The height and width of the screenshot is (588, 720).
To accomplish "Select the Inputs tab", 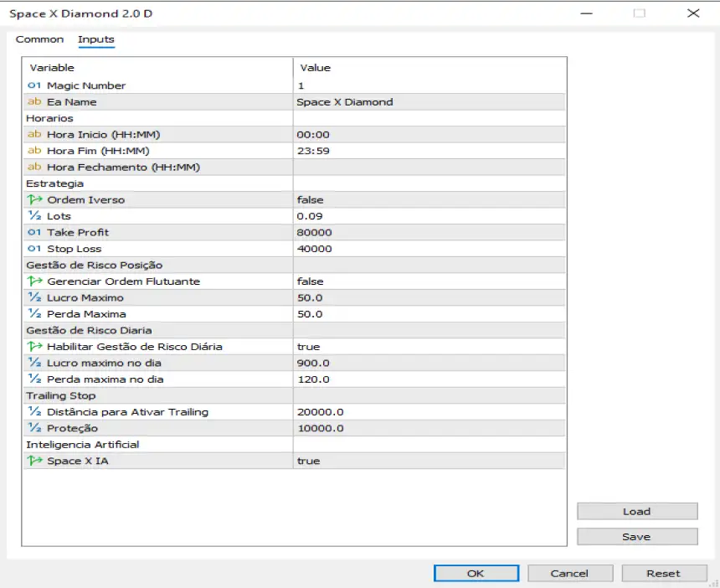I will point(95,39).
